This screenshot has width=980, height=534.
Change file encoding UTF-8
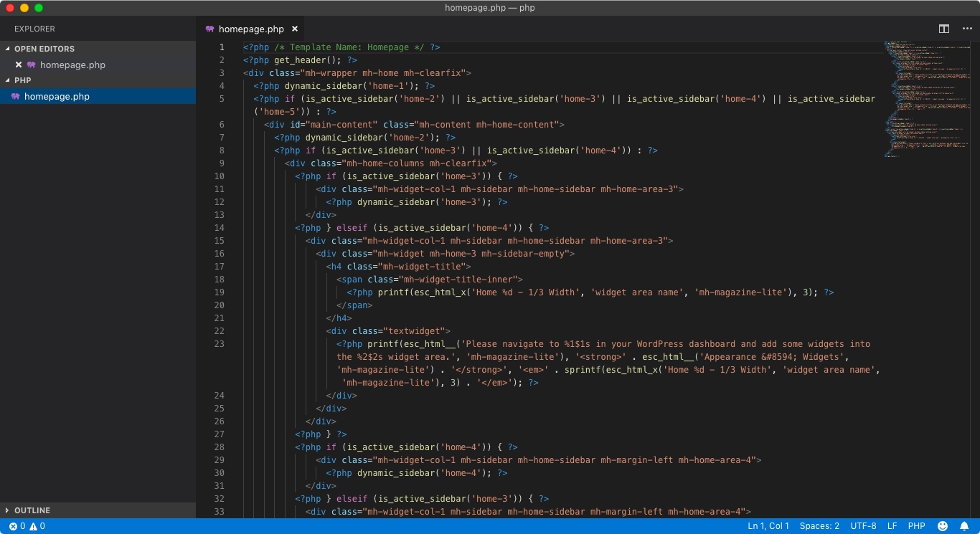click(863, 526)
